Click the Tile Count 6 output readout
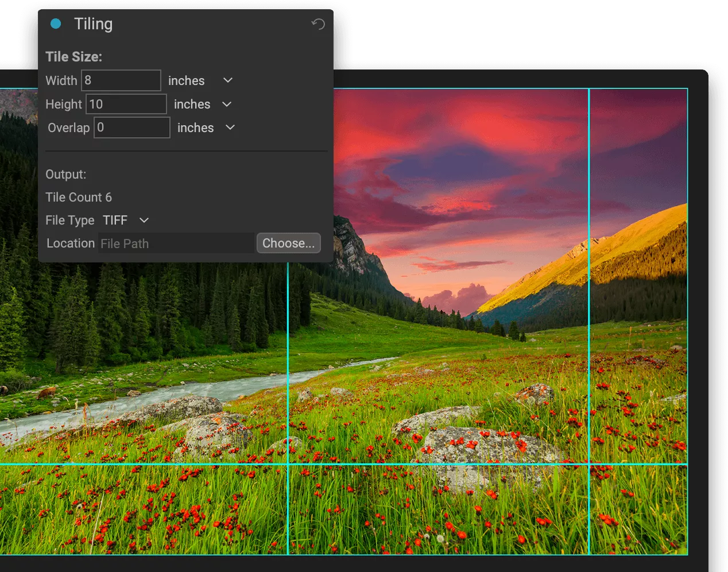Screen dimensions: 728x572 [x=79, y=197]
